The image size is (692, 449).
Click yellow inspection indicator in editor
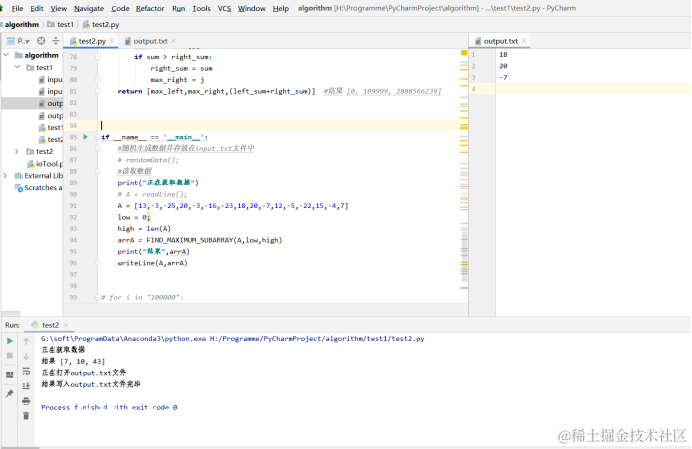[464, 53]
